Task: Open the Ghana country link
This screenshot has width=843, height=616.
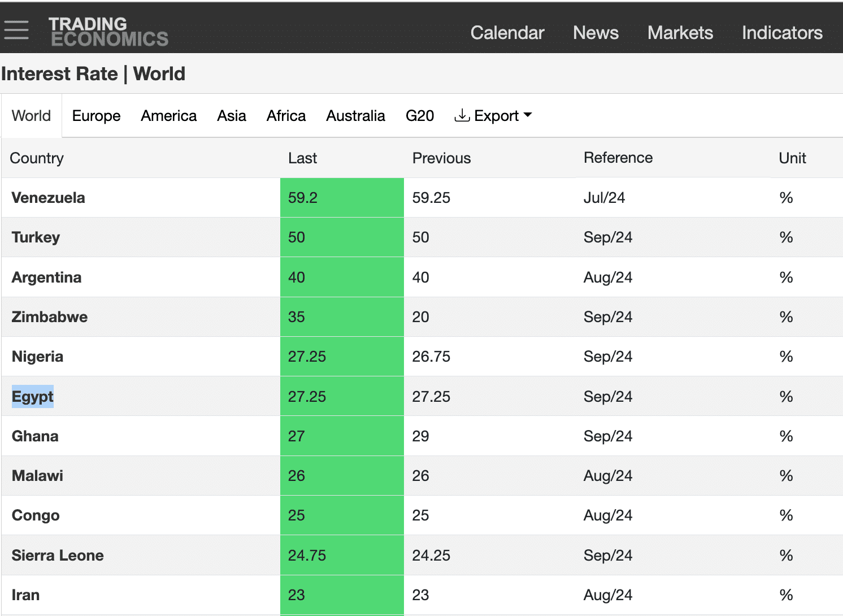Action: (x=35, y=436)
